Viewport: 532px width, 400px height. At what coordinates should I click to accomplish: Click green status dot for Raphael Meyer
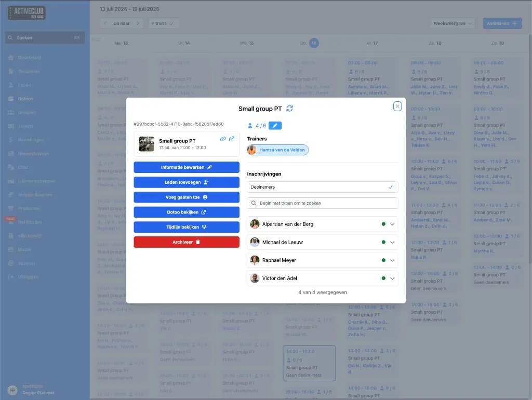[x=383, y=260]
